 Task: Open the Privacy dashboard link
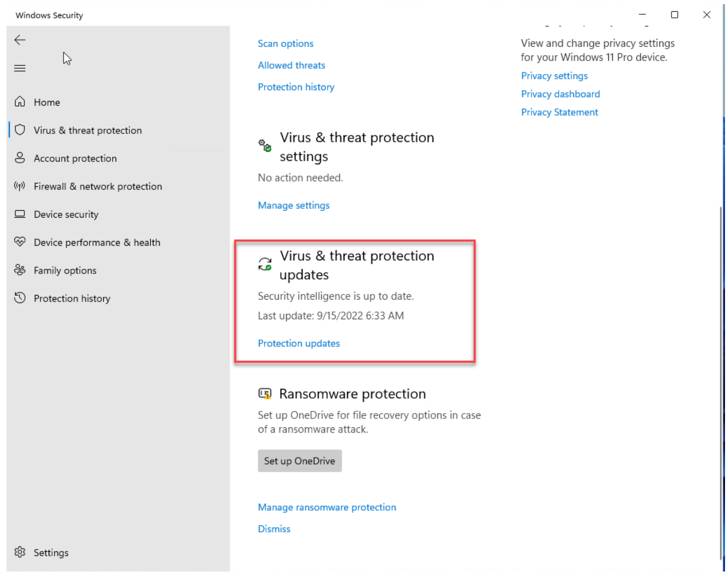[x=560, y=94]
